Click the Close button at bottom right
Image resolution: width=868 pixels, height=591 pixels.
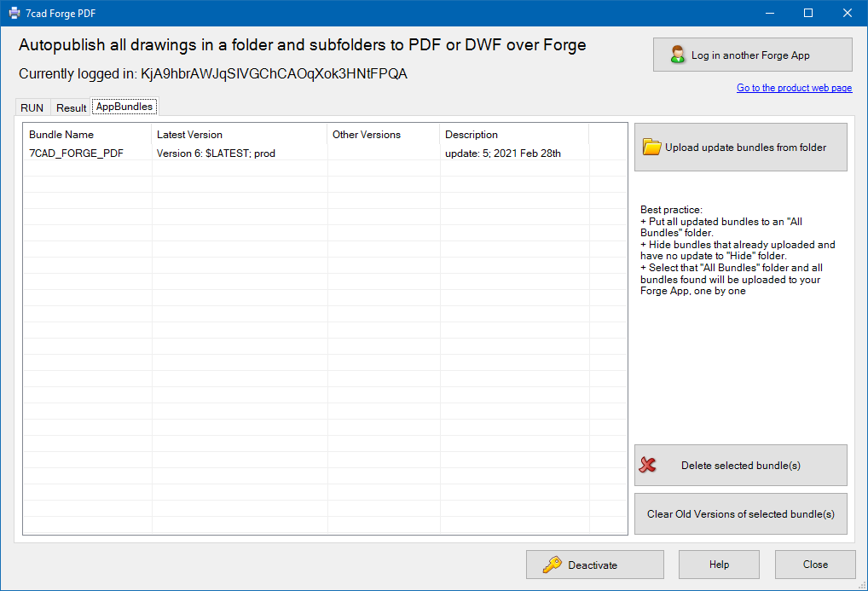[x=814, y=565]
